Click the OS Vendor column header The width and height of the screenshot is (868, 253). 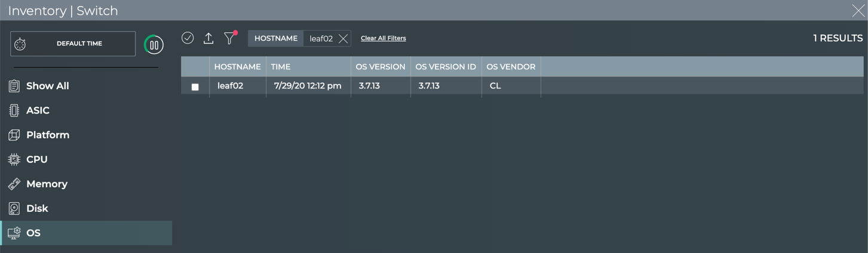coord(511,67)
